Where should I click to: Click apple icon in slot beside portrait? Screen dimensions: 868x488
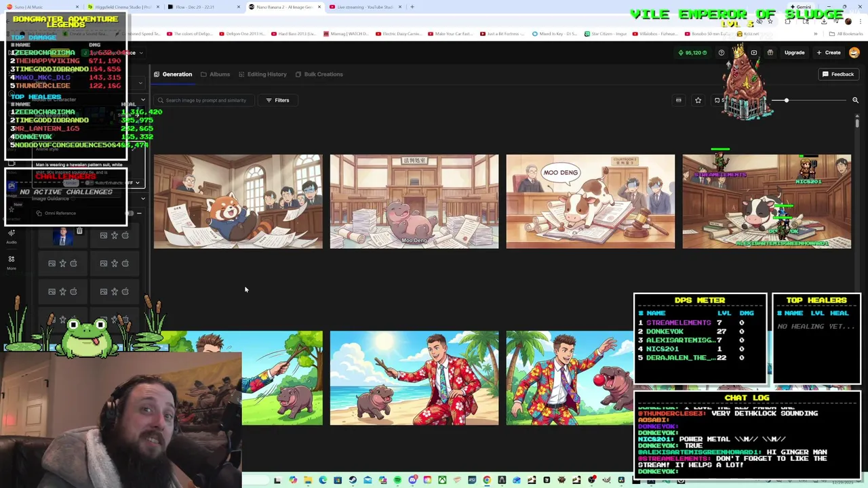125,235
